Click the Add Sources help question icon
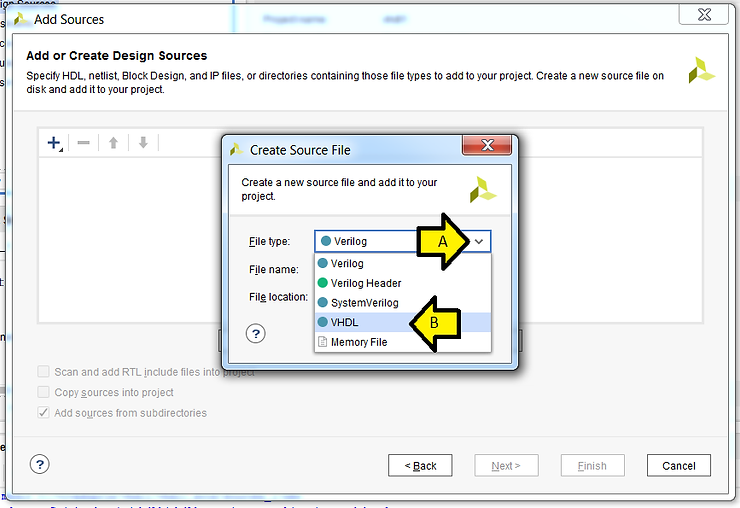The height and width of the screenshot is (508, 740). click(x=40, y=464)
